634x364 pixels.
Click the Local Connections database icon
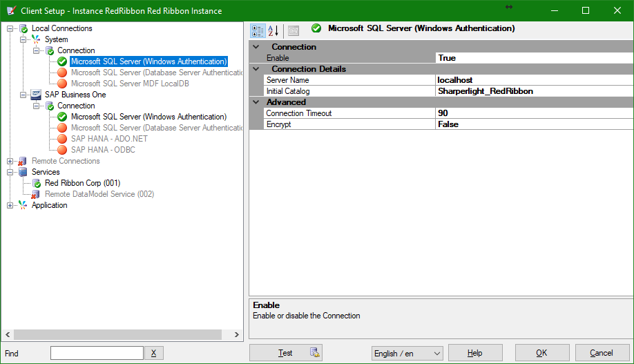point(24,29)
